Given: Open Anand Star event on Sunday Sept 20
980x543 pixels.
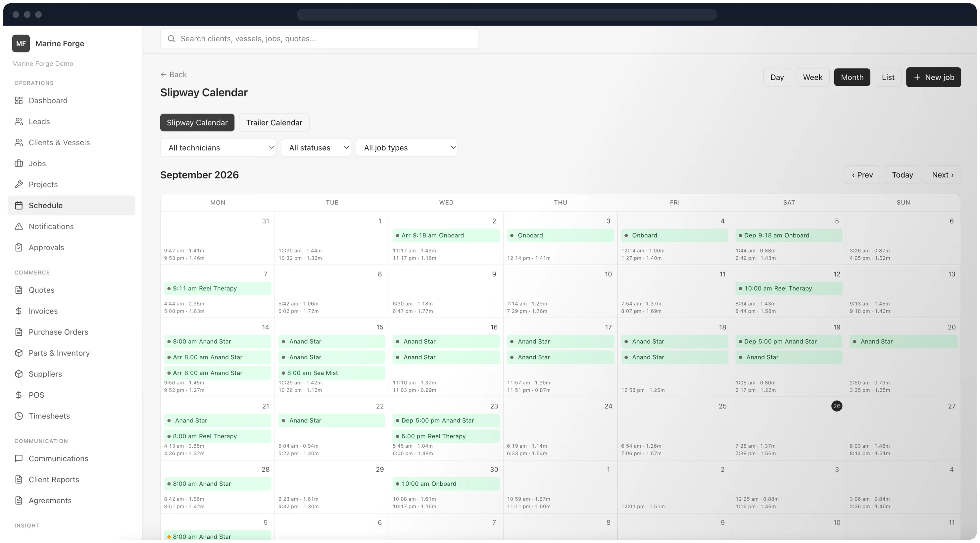Looking at the screenshot, I should coord(903,342).
